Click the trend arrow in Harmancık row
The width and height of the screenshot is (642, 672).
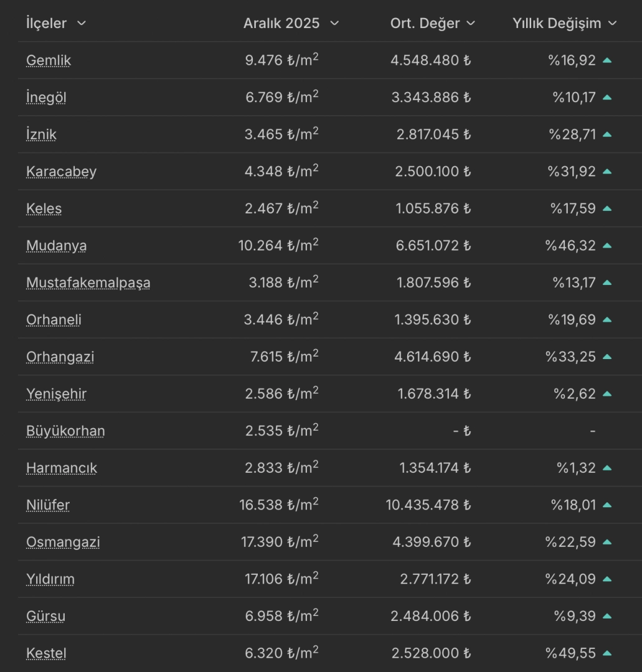click(x=607, y=468)
